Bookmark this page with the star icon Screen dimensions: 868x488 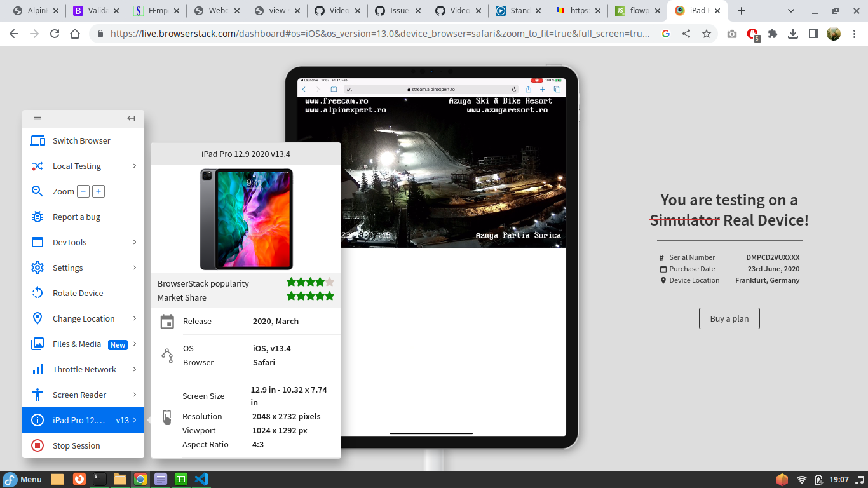point(707,34)
